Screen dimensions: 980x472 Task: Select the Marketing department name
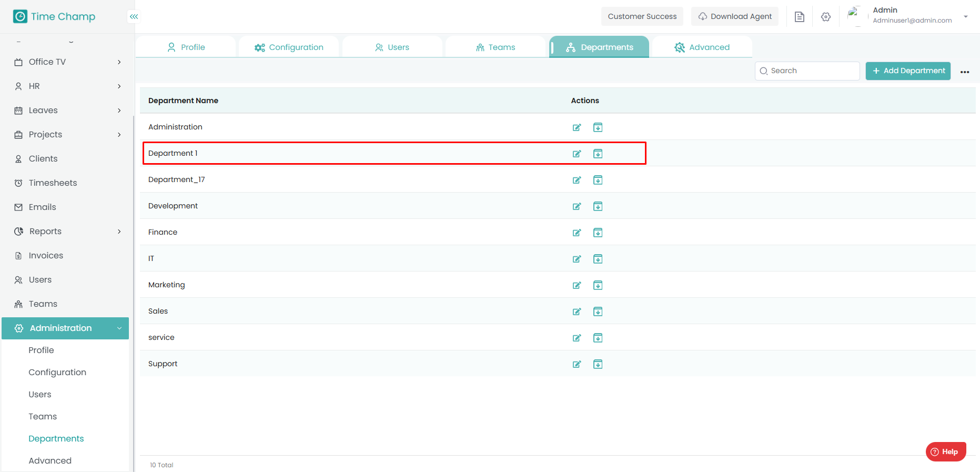166,285
